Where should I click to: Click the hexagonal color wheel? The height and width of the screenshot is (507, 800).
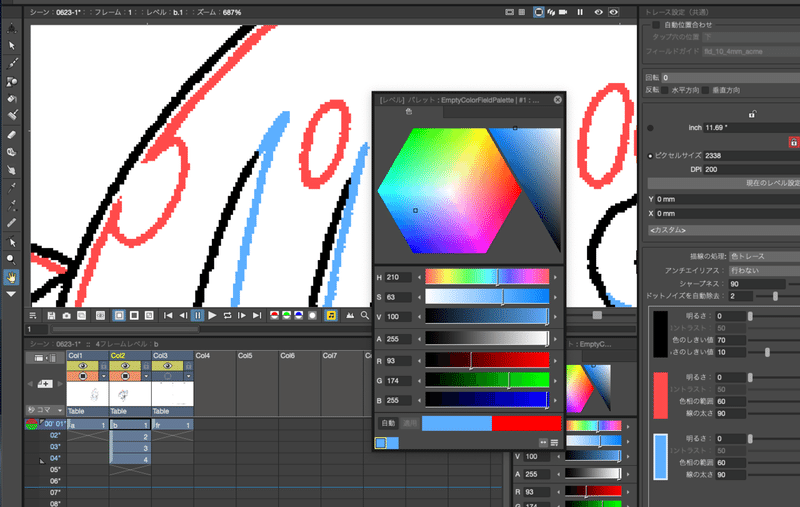(x=449, y=190)
